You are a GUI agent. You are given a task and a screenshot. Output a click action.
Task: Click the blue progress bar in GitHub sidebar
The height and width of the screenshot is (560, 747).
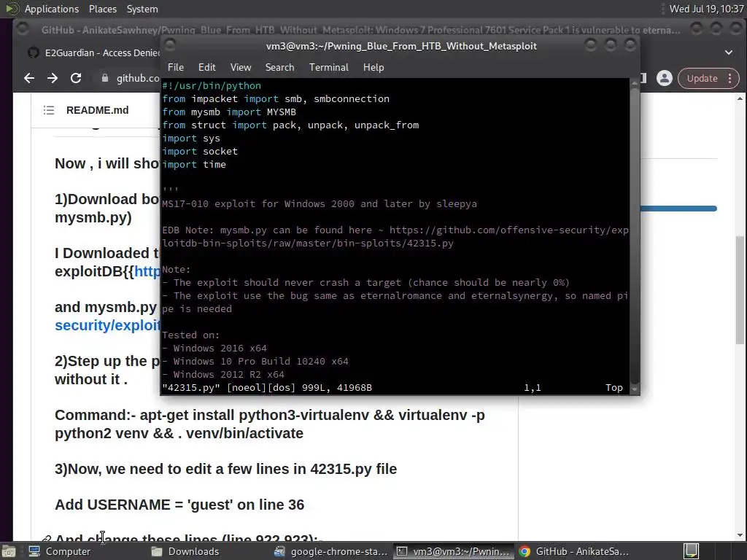[x=678, y=209]
